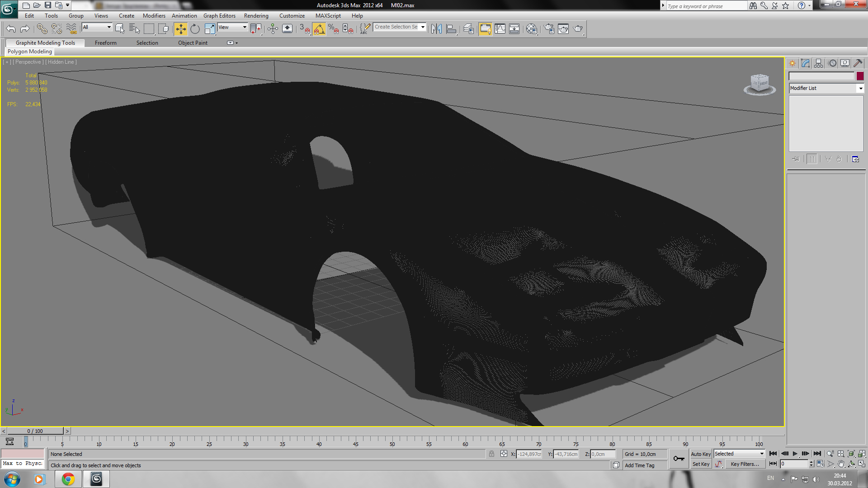Open the selection filter All dropdown
Image resolution: width=868 pixels, height=488 pixels.
coord(97,28)
